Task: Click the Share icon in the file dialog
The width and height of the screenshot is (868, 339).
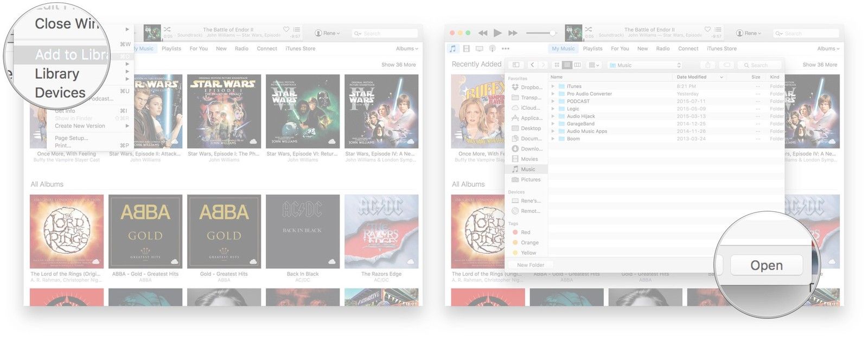Action: [707, 65]
